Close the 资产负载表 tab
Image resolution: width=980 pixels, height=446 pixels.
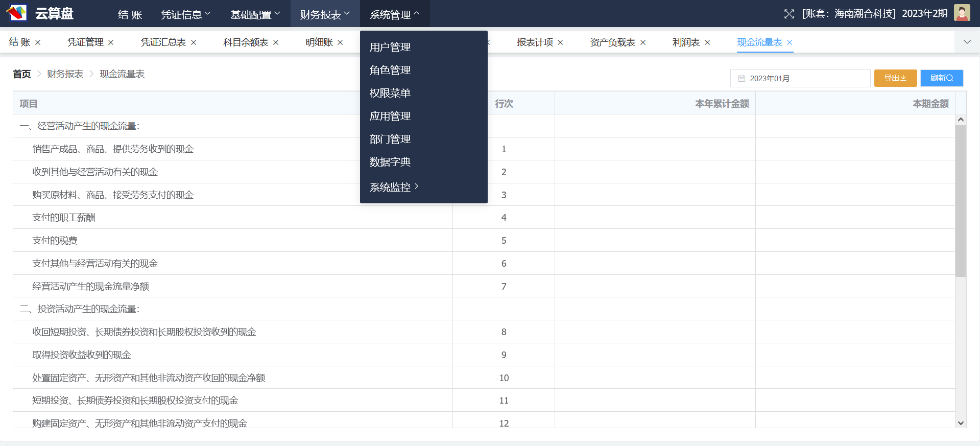(643, 42)
